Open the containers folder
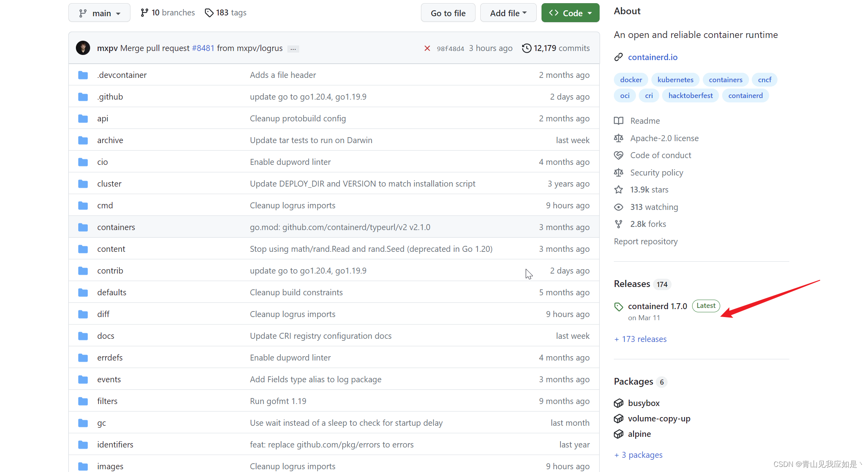 click(x=116, y=227)
